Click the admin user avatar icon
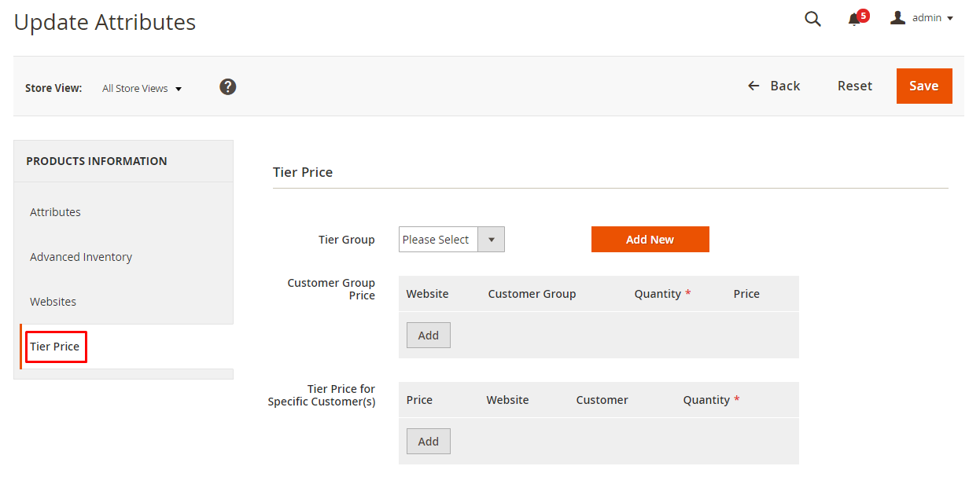This screenshot has width=980, height=499. [897, 18]
